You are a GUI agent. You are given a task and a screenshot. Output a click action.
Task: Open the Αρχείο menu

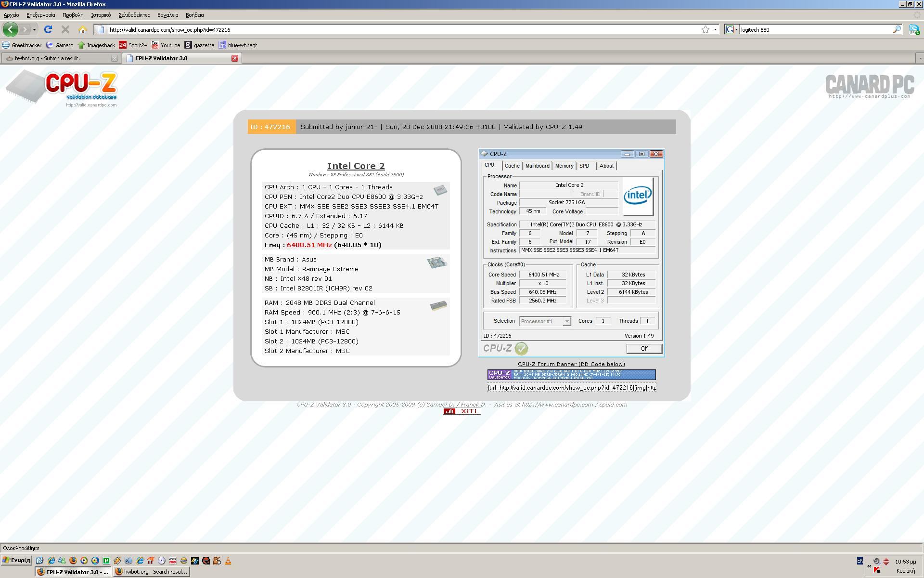[x=11, y=15]
